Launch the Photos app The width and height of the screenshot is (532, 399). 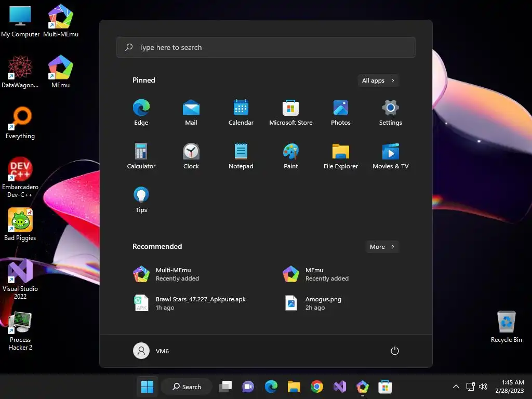341,113
